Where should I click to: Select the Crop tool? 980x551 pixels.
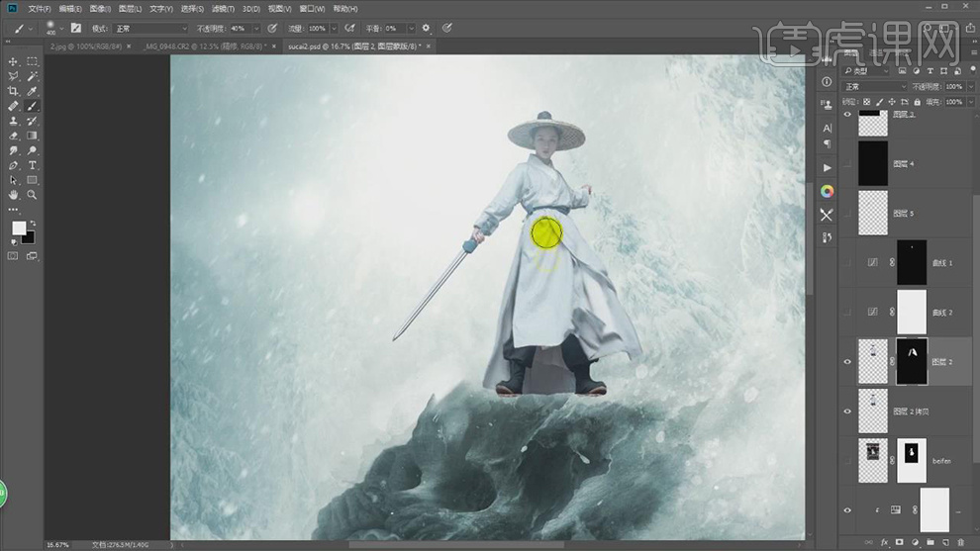pyautogui.click(x=13, y=91)
